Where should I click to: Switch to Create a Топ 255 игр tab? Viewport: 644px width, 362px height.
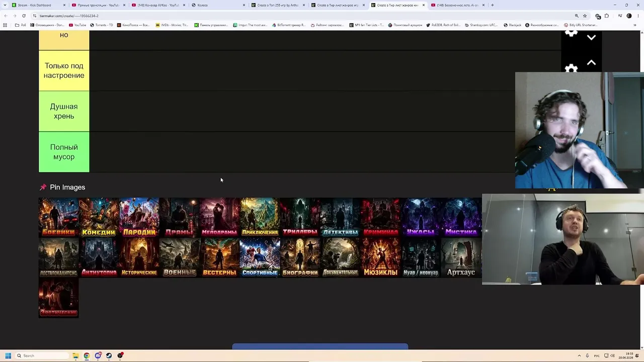point(278,5)
